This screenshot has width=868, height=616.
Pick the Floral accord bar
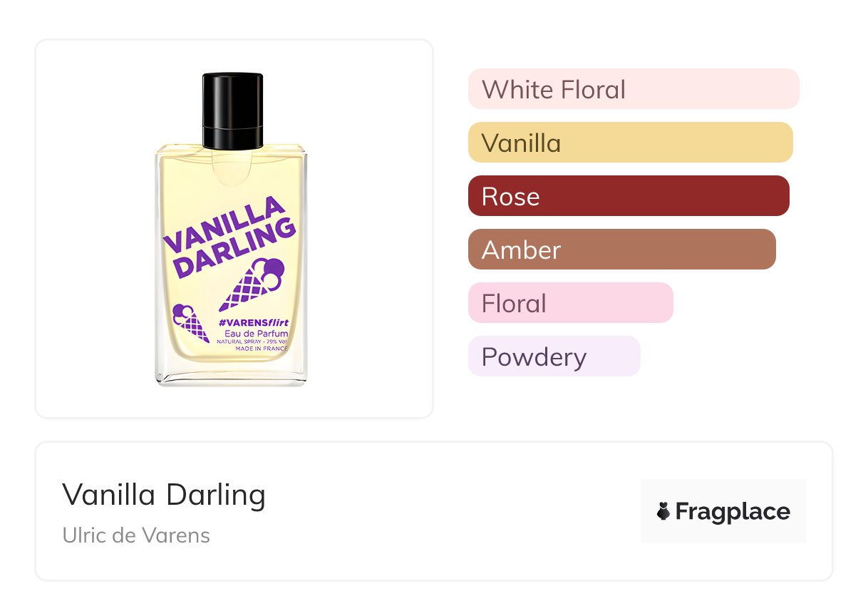(570, 303)
